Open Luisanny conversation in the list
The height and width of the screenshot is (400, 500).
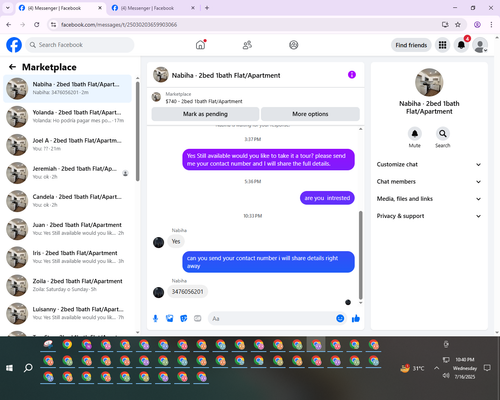[x=67, y=313]
